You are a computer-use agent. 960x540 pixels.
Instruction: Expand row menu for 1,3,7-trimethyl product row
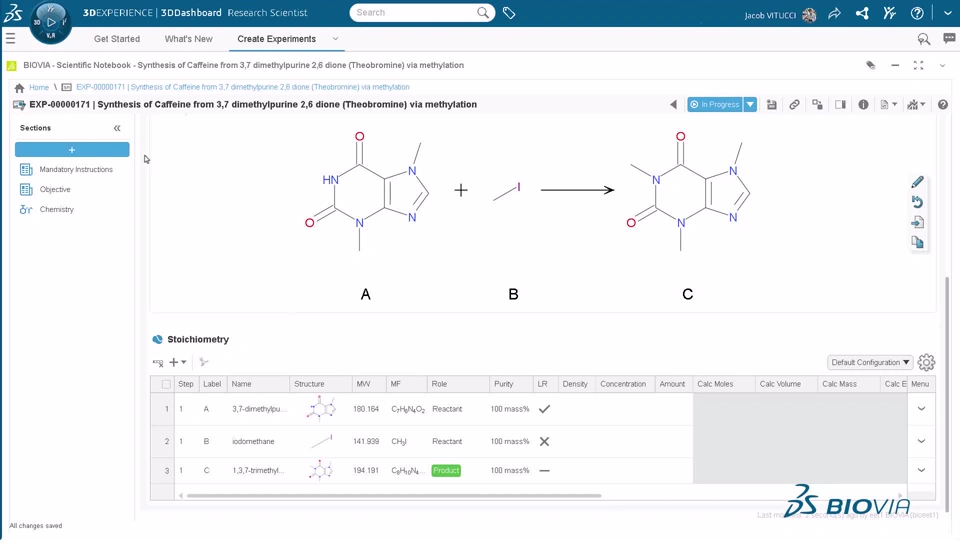click(921, 471)
